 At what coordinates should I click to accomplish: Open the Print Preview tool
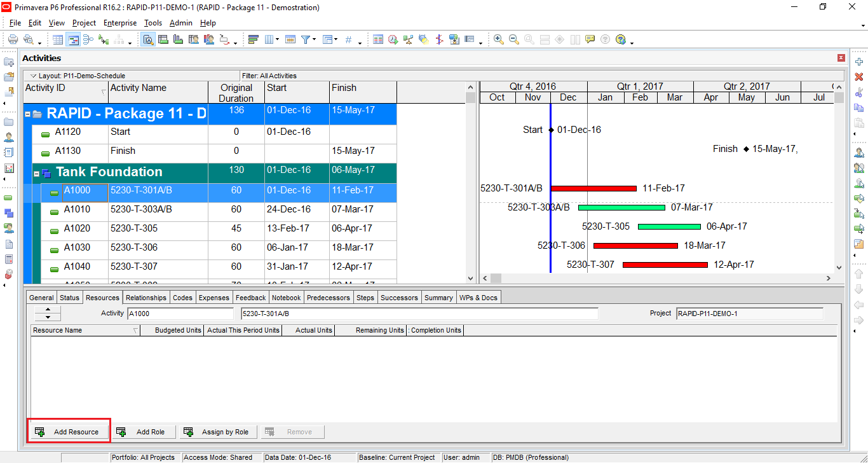[x=30, y=39]
